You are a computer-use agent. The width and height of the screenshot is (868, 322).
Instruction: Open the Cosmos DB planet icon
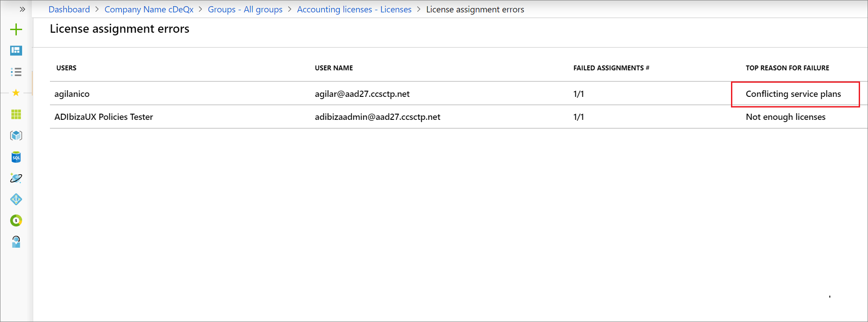click(16, 178)
